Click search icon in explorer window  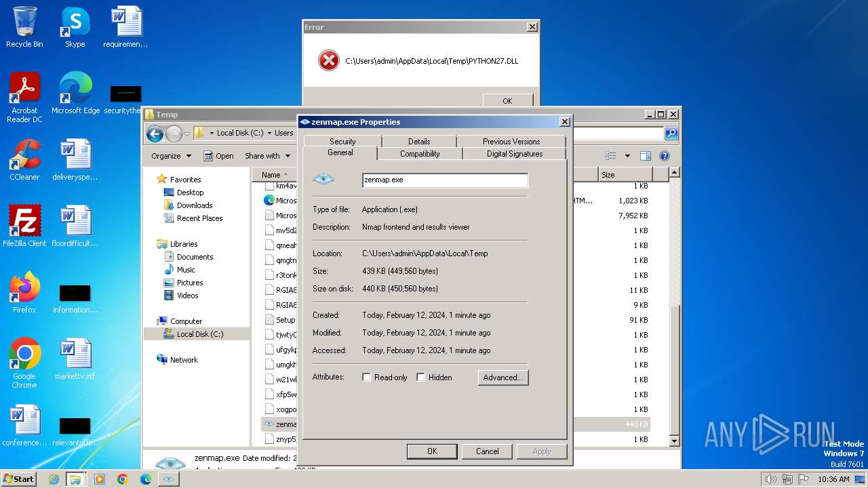pyautogui.click(x=671, y=134)
